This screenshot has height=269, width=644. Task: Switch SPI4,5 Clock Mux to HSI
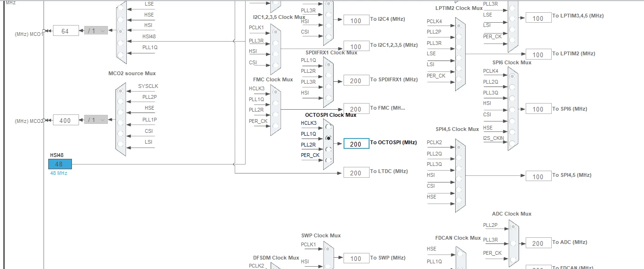[458, 180]
